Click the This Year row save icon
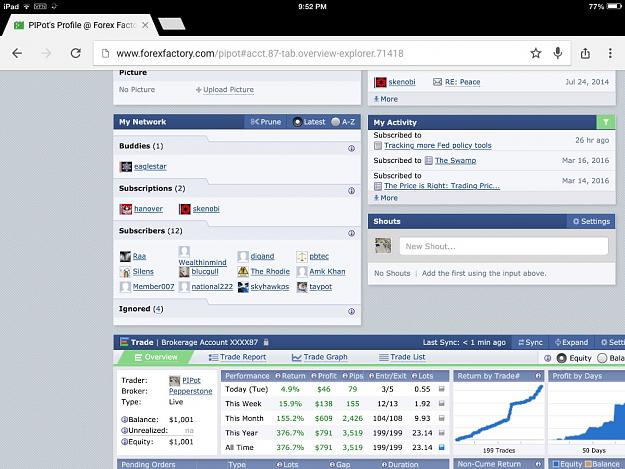The image size is (625, 469). (x=441, y=433)
